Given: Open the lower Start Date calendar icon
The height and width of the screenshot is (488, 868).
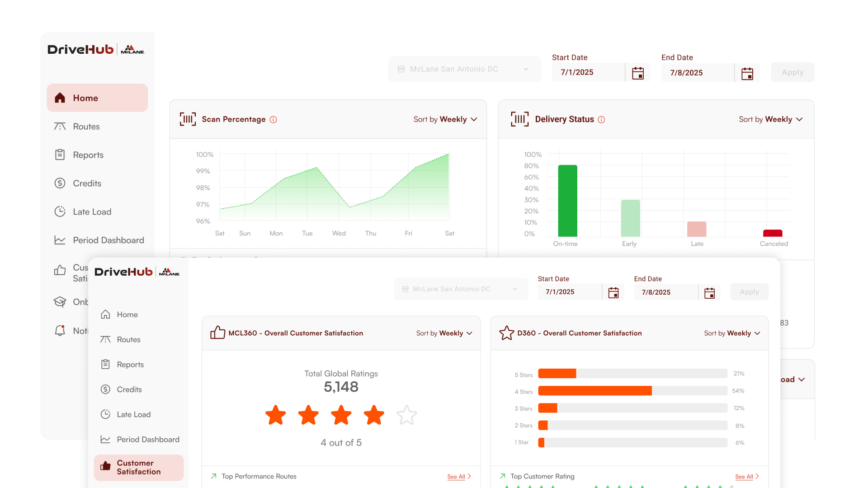Looking at the screenshot, I should click(613, 292).
